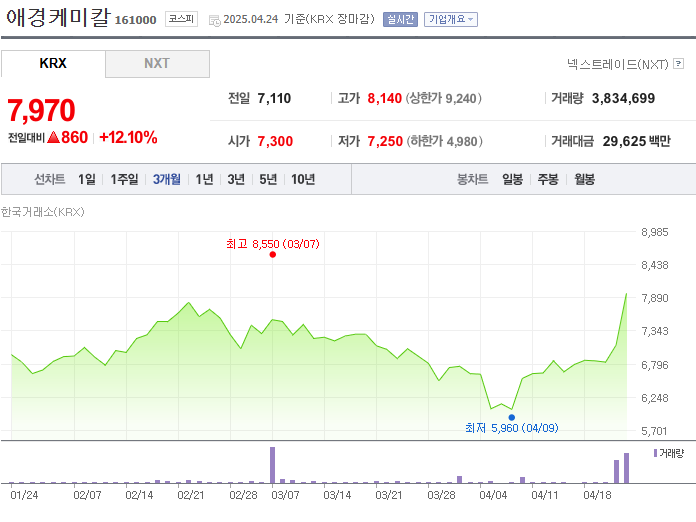Switch to the KRX tab
The height and width of the screenshot is (522, 696).
(53, 63)
